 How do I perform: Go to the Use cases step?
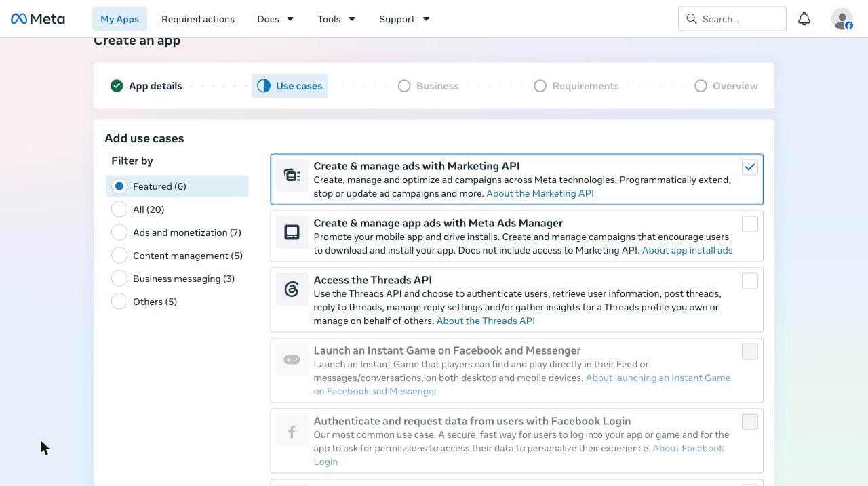pyautogui.click(x=290, y=86)
